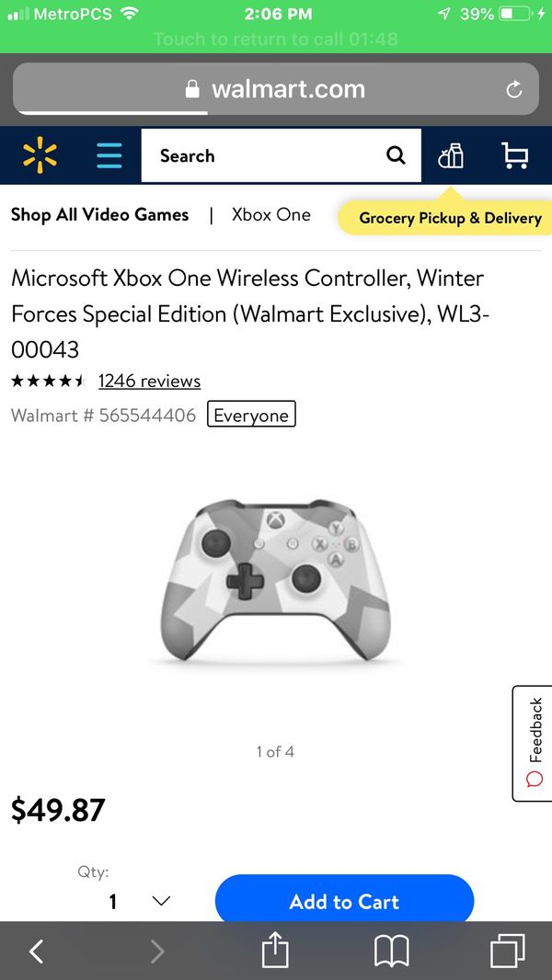
Task: Tap the Safari share icon
Action: [x=275, y=951]
